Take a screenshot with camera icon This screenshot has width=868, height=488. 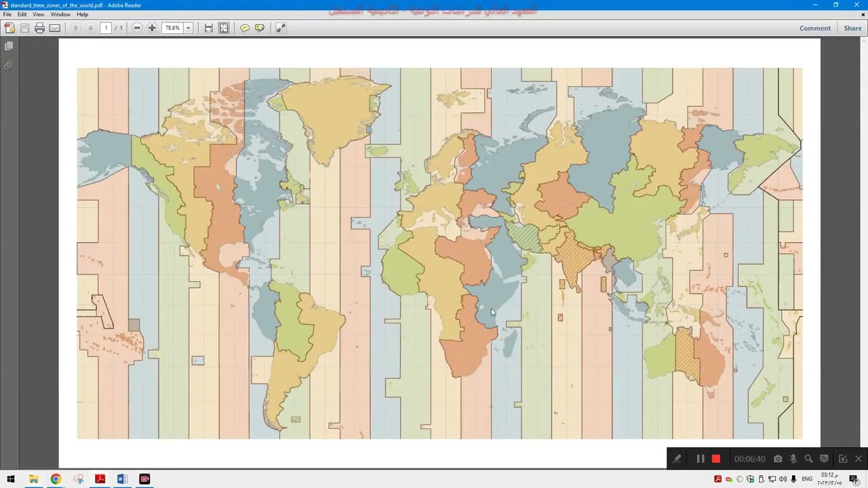(x=778, y=459)
